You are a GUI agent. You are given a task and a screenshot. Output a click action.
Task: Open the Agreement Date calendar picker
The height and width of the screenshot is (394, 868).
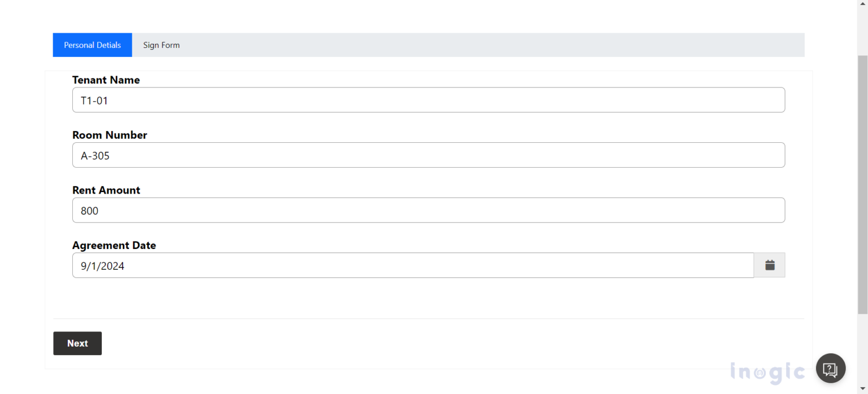pos(769,265)
